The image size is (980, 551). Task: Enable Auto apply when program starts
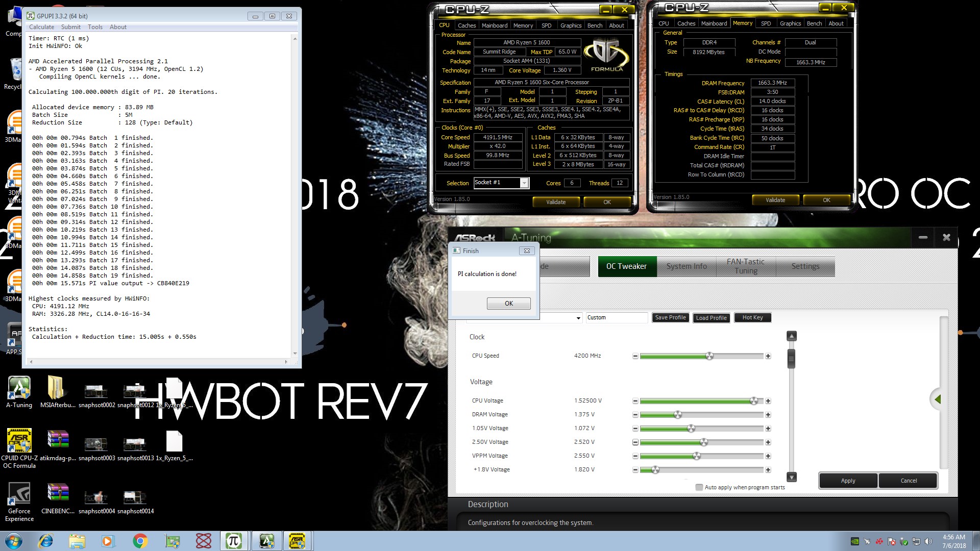point(699,487)
